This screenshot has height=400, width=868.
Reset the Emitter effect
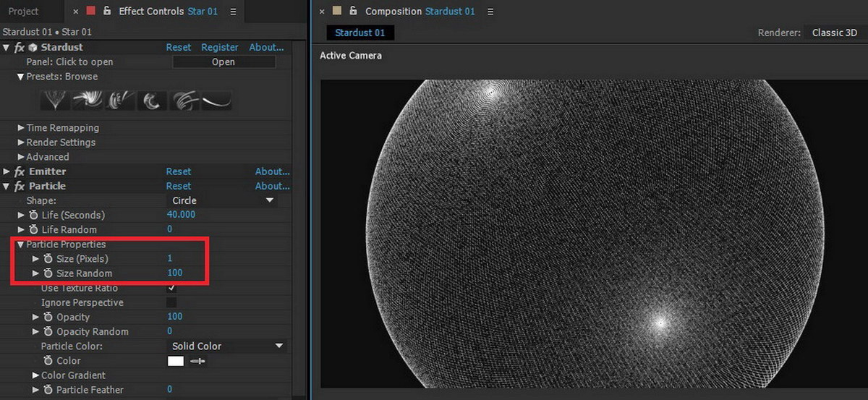coord(179,171)
